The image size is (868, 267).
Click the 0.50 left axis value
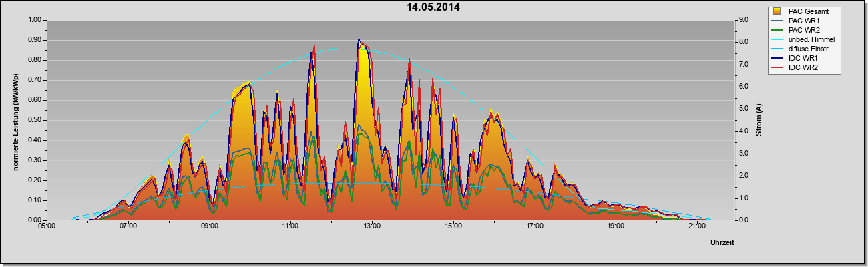pos(33,120)
